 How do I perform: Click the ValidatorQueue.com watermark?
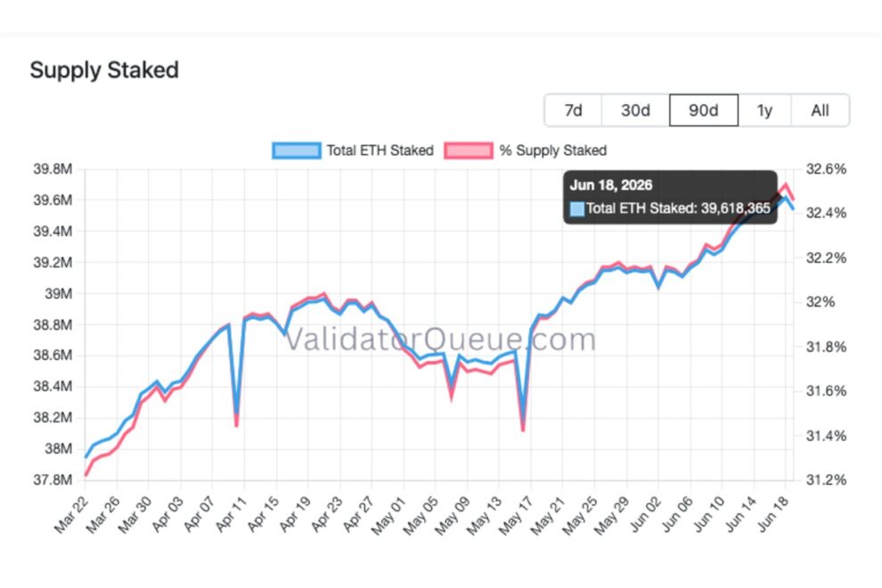(441, 339)
